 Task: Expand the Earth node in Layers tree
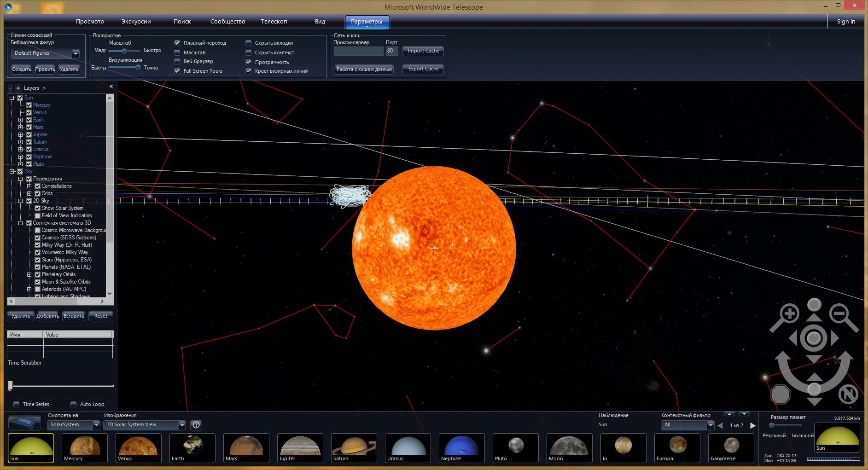point(21,120)
